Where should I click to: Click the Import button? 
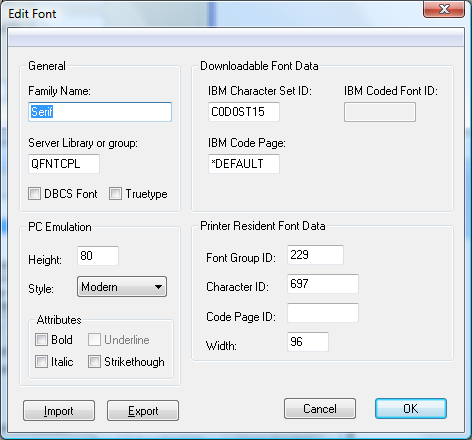point(59,411)
